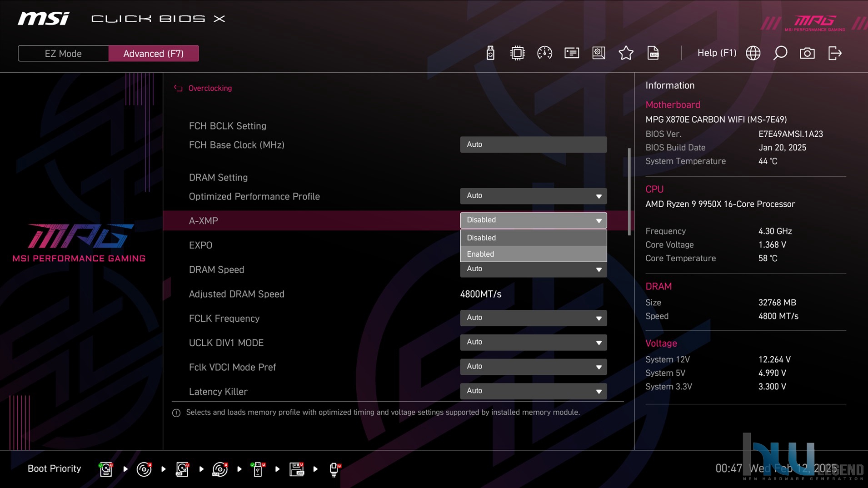Click DRAM Size 32768 MB value
This screenshot has height=488, width=868.
(x=777, y=303)
